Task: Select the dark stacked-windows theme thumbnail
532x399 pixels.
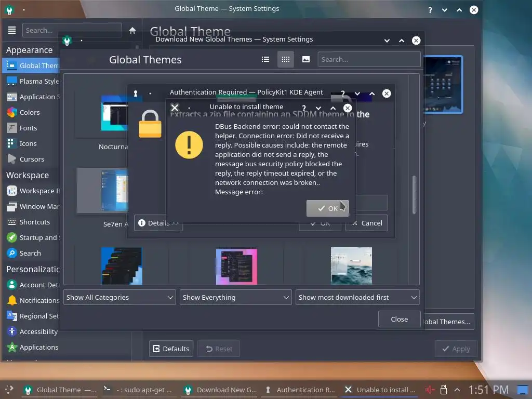Action: click(122, 266)
